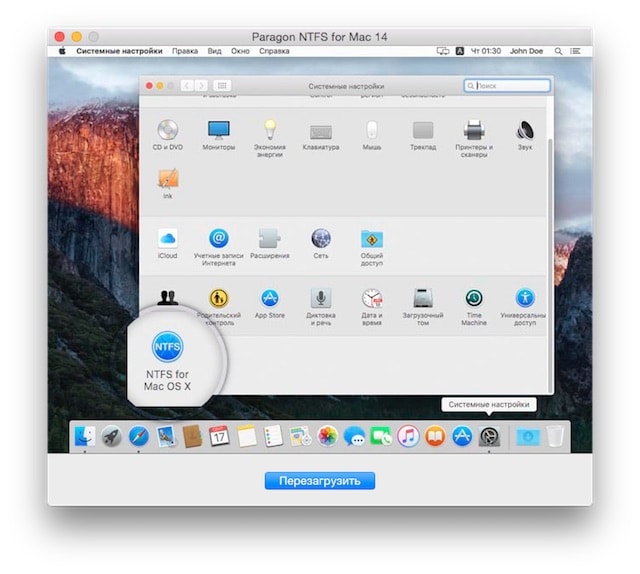Open Photos from the Dock
The image size is (640, 574).
tap(327, 436)
